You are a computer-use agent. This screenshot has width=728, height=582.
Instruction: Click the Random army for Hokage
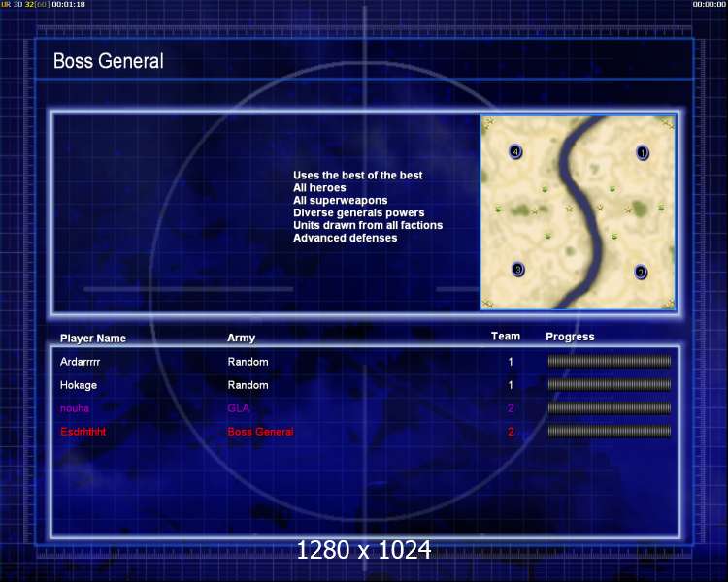(248, 385)
